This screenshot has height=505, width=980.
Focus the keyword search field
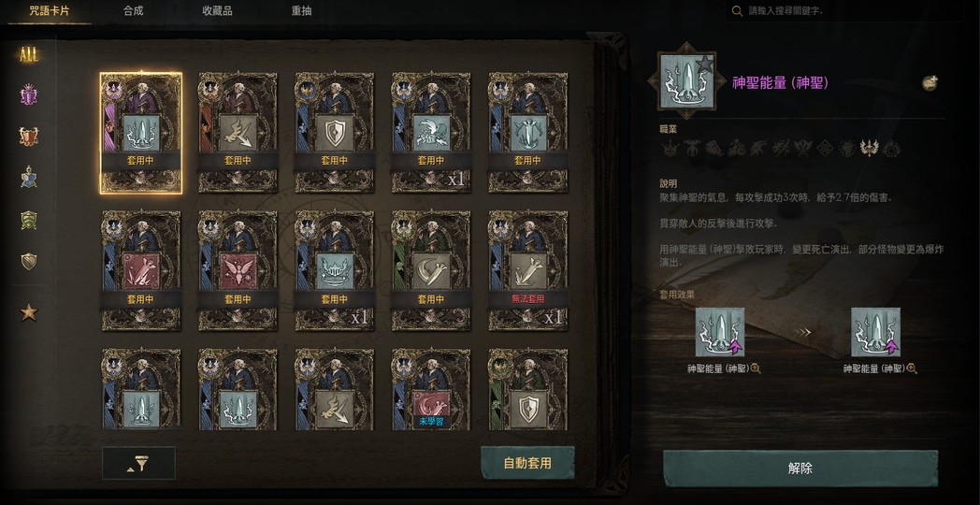point(843,11)
